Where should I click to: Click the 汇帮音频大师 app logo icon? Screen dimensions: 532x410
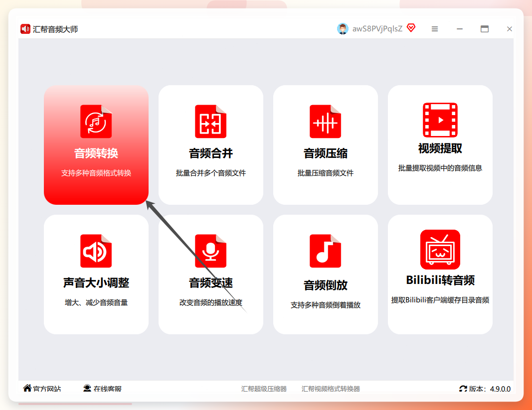[x=25, y=29]
